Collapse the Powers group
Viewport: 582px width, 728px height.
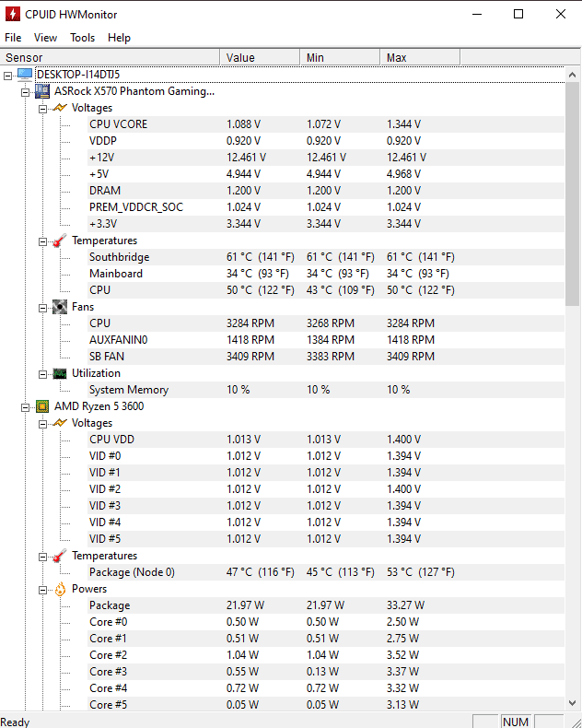[x=43, y=590]
